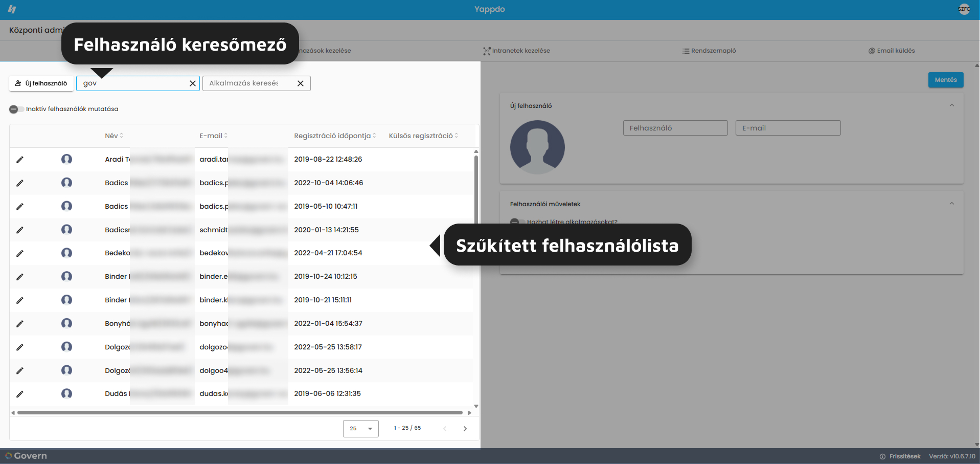Collapse the Új felhasználó panel chevron
The height and width of the screenshot is (464, 980).
coord(952,105)
